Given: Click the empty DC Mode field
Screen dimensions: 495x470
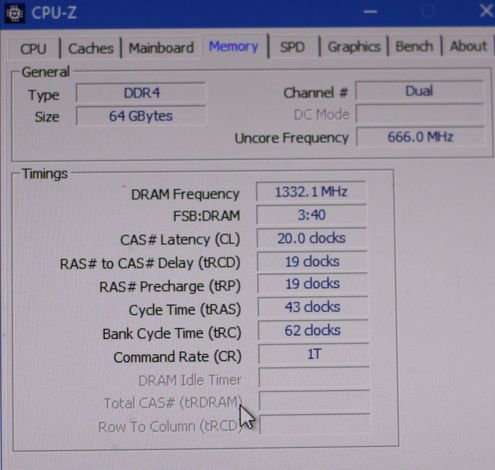Looking at the screenshot, I should tap(420, 114).
